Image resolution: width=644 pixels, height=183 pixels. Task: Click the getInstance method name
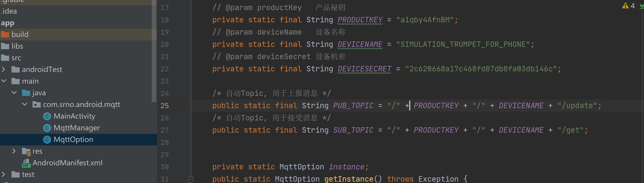pos(349,179)
